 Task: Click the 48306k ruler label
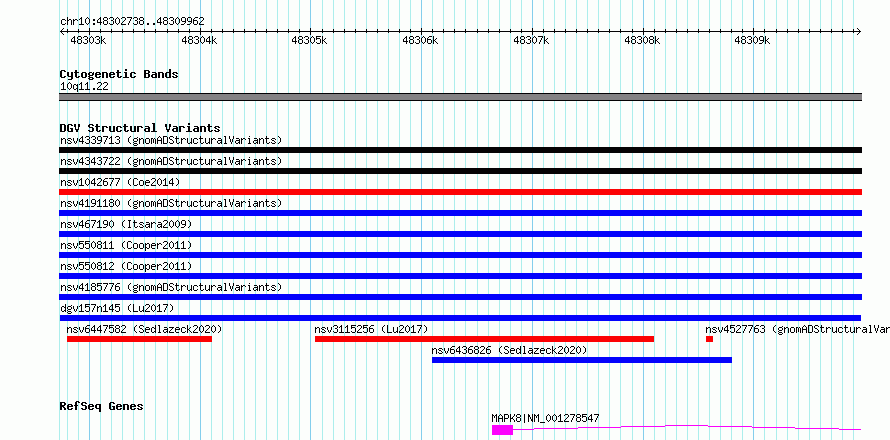point(421,40)
